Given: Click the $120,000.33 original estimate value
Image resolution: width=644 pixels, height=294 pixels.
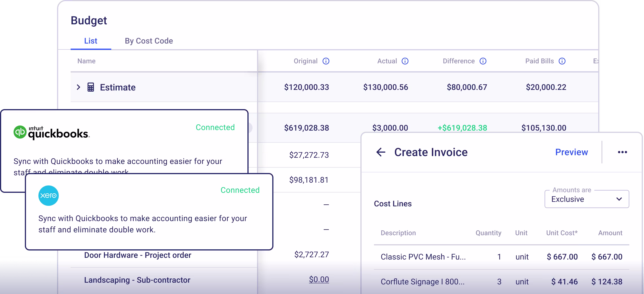Looking at the screenshot, I should [306, 87].
